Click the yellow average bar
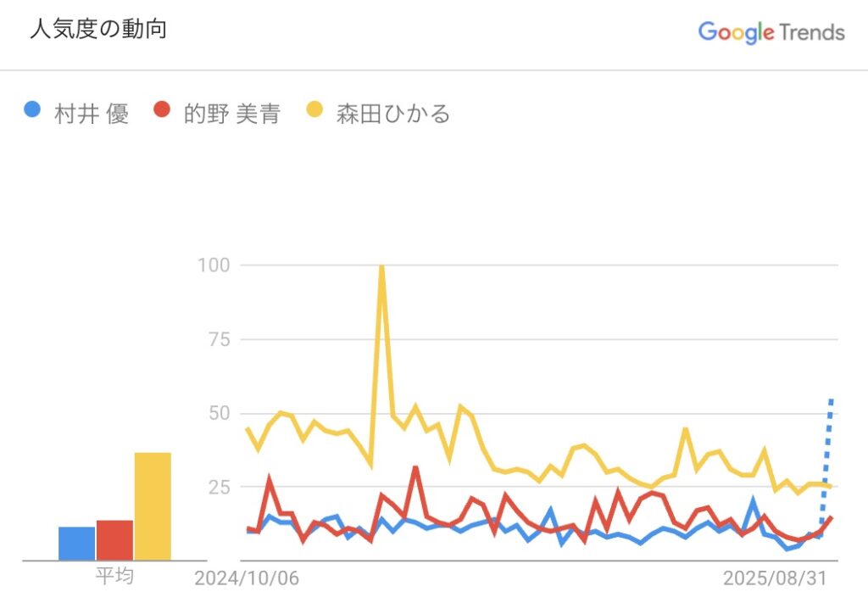 (x=153, y=506)
